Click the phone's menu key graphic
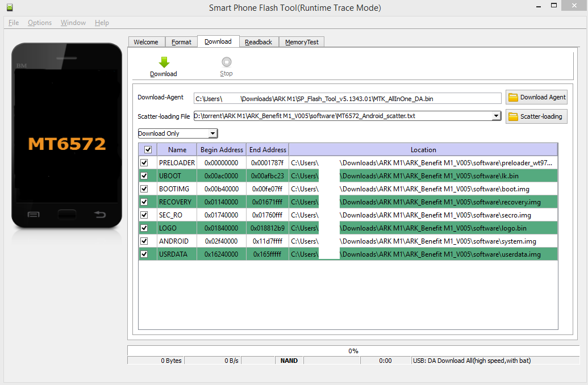Image resolution: width=588 pixels, height=385 pixels. (x=34, y=214)
